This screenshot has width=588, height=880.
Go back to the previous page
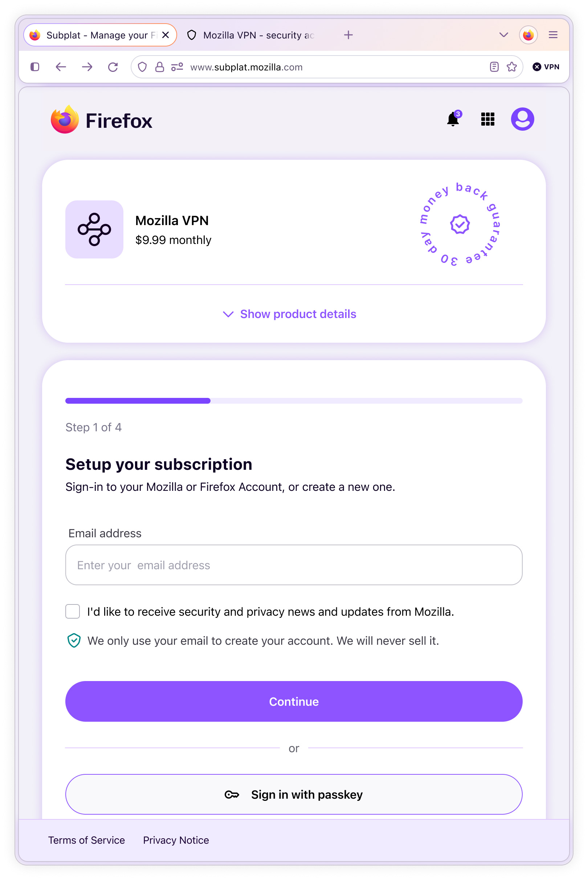pyautogui.click(x=61, y=67)
